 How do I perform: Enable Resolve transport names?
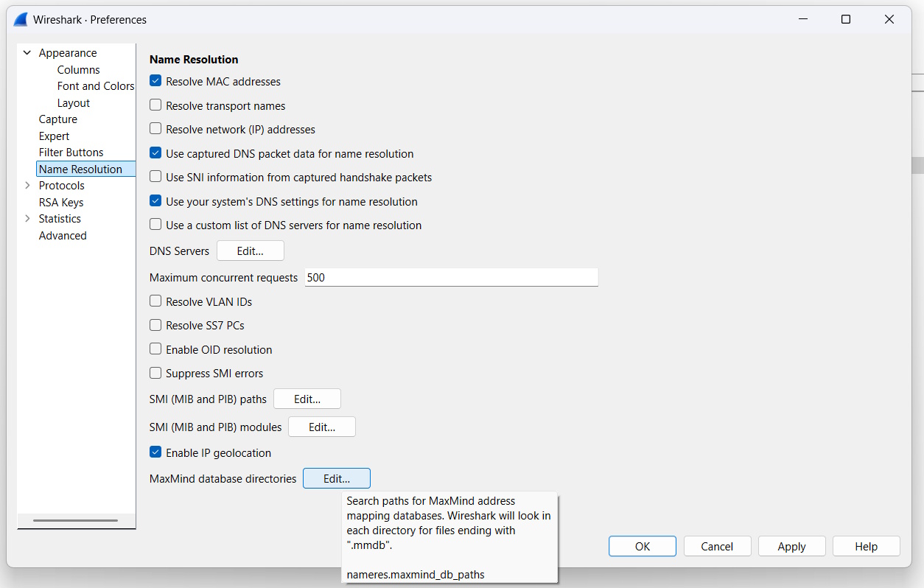click(x=155, y=105)
